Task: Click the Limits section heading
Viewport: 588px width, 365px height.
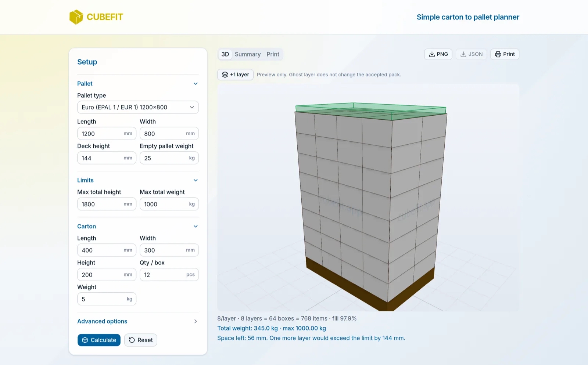Action: click(x=85, y=180)
